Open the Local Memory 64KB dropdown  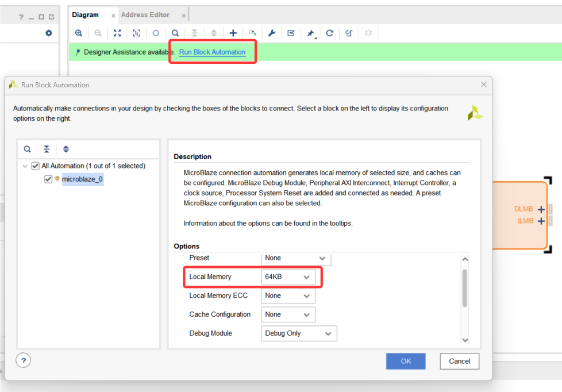coord(288,277)
